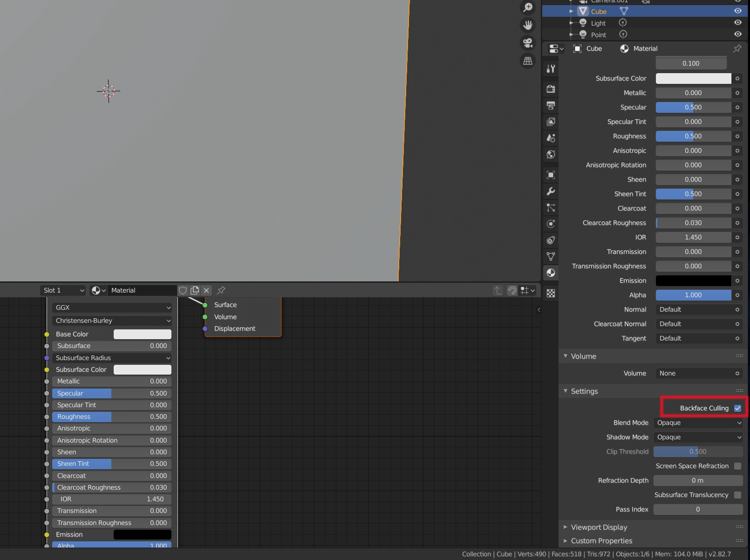This screenshot has height=560, width=750.
Task: Open the Texture properties checker tab
Action: click(551, 293)
